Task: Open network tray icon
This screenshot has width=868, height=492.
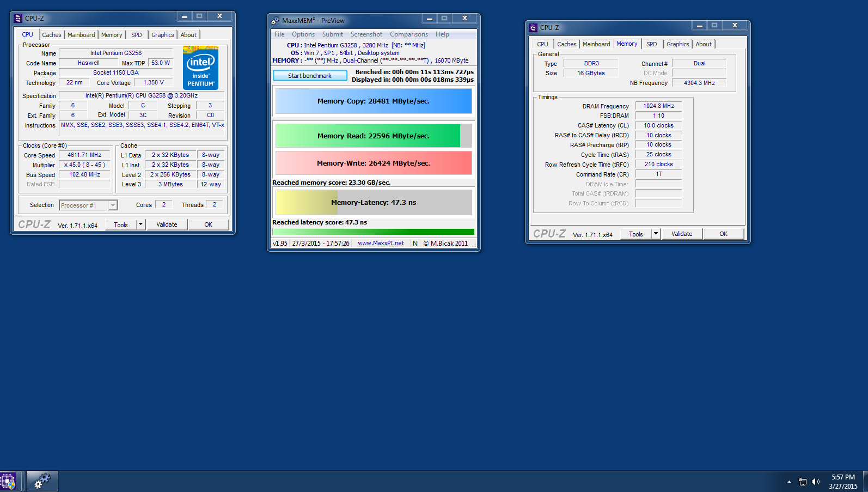Action: point(803,482)
